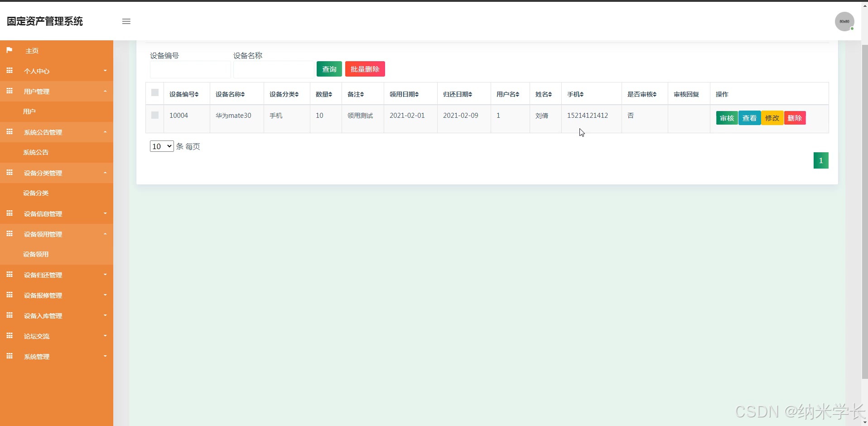
Task: Click the phone number 15214121412
Action: pos(588,116)
